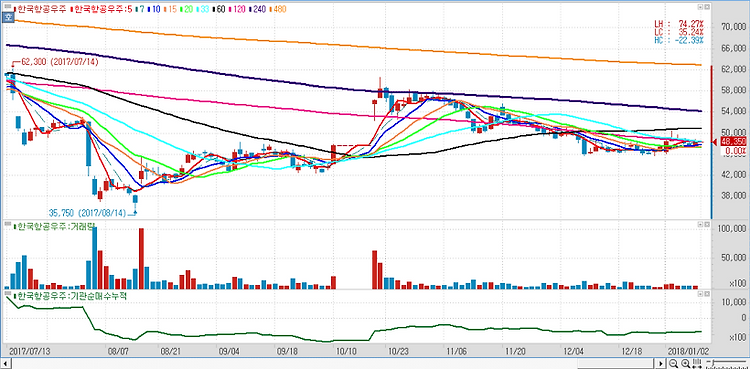Select the black 60-day average legend
750x369 pixels.
(x=219, y=9)
